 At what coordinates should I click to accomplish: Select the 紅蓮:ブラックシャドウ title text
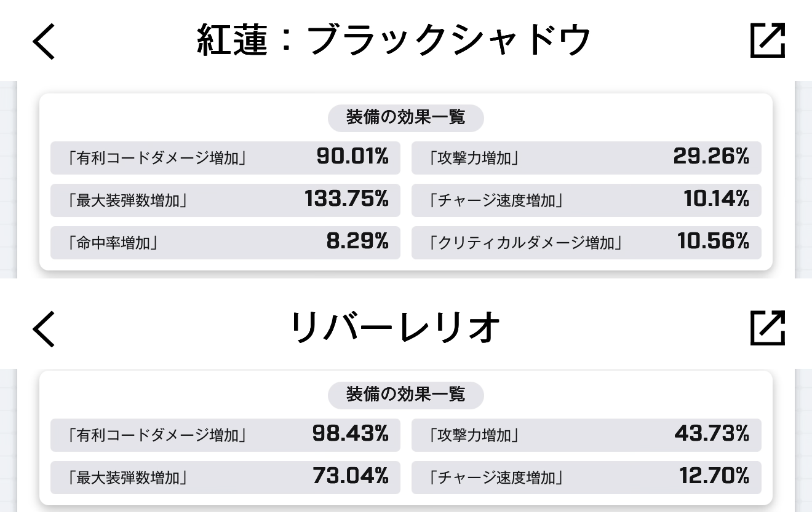click(x=394, y=41)
